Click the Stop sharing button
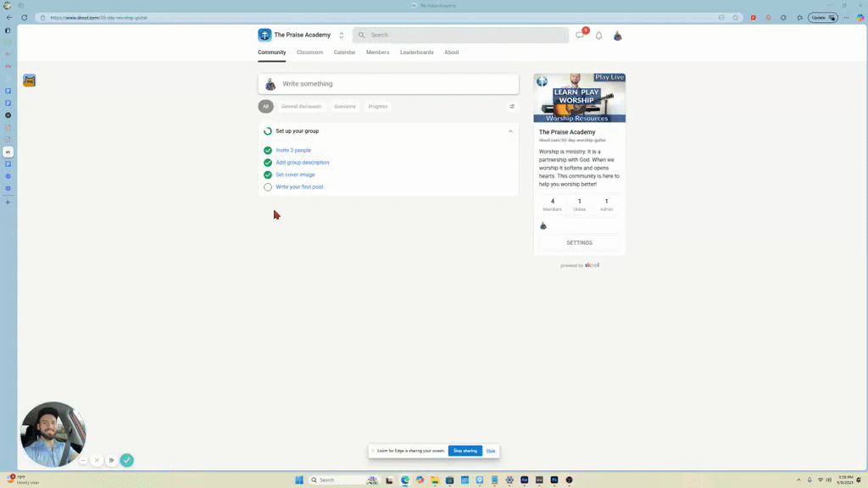868x488 pixels. (465, 451)
